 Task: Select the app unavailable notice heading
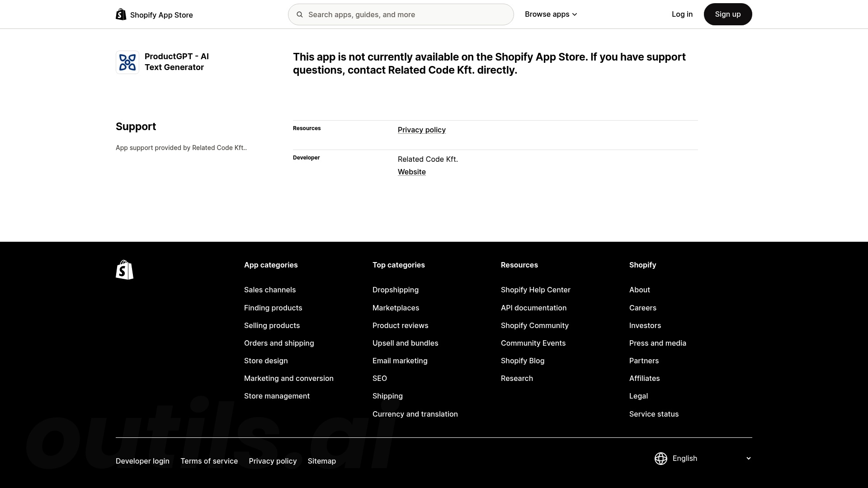489,64
